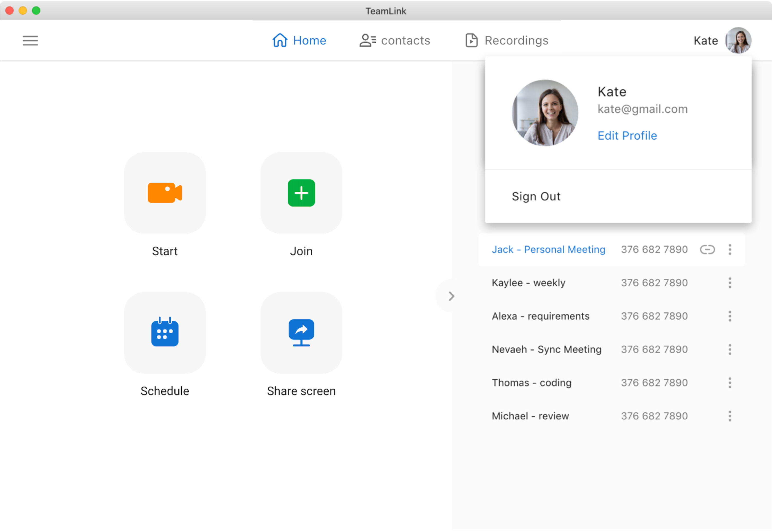This screenshot has height=532, width=772.
Task: Click the green Join plus icon
Action: point(301,193)
